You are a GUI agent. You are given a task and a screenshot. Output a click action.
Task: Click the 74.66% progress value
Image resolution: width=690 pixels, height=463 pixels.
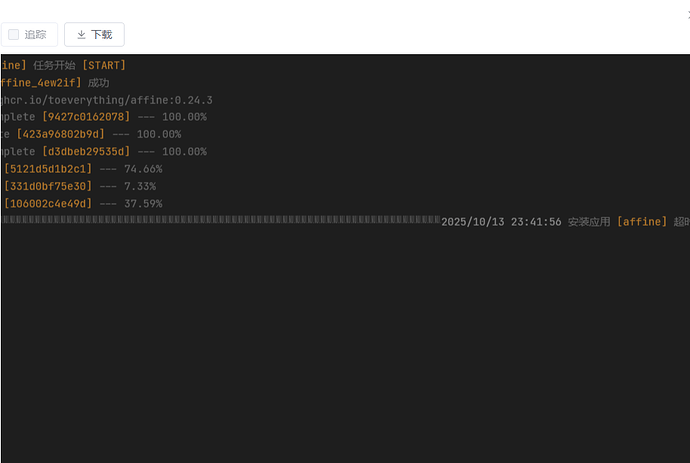click(143, 169)
